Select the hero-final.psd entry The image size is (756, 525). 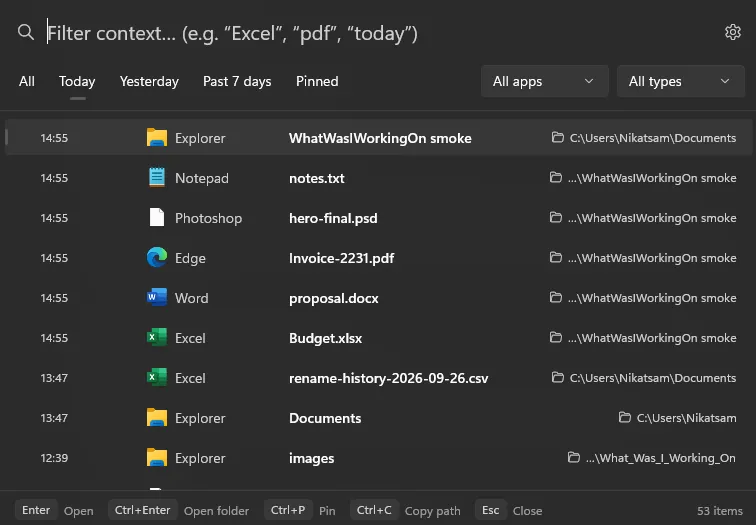tap(378, 218)
